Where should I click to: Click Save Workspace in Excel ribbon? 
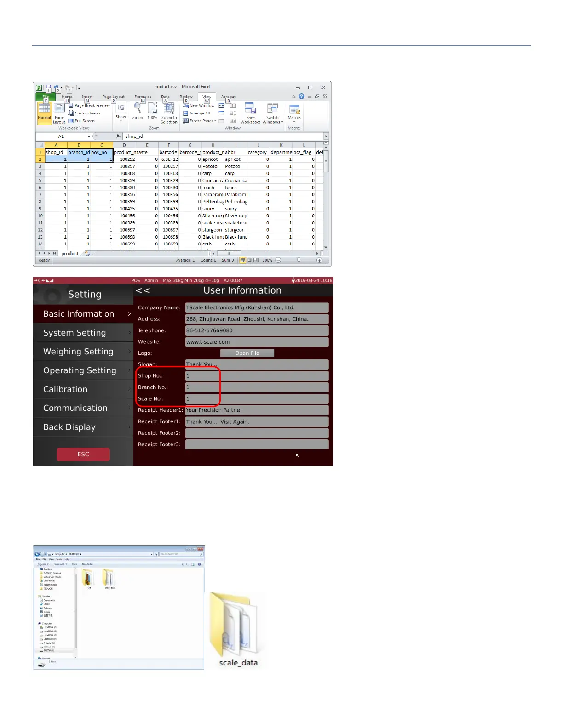250,113
